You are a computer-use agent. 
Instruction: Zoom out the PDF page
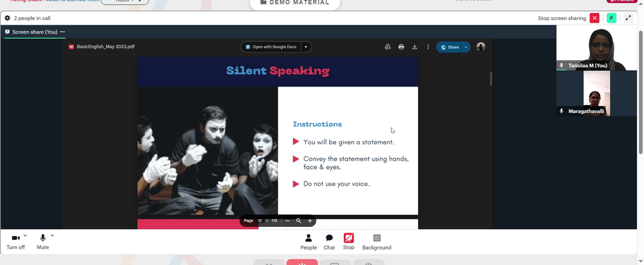[x=287, y=221]
